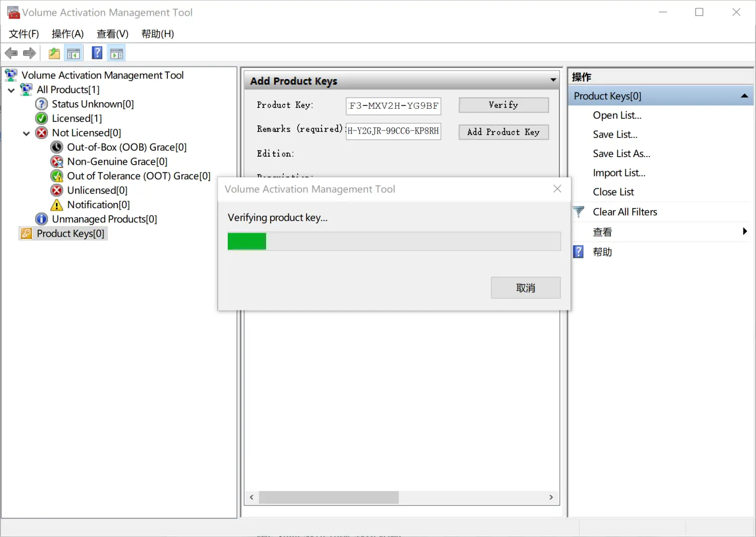Click Import List... in the actions pane

tap(619, 173)
